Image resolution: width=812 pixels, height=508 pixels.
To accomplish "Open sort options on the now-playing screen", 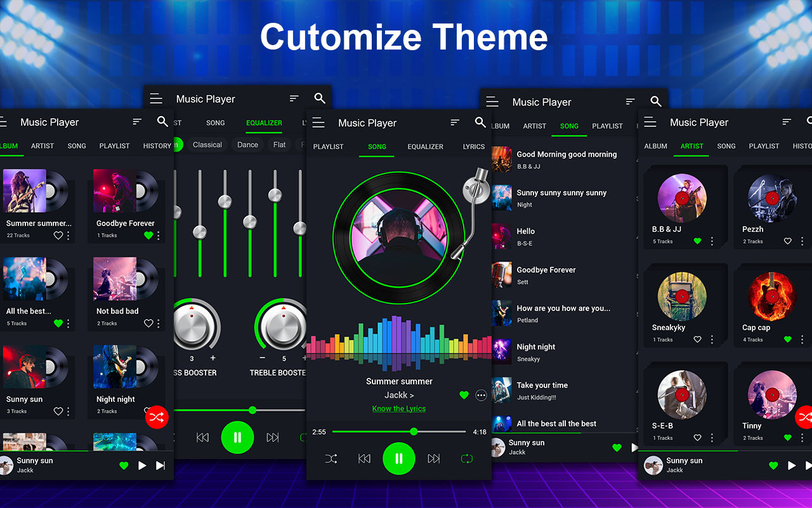I will 455,123.
